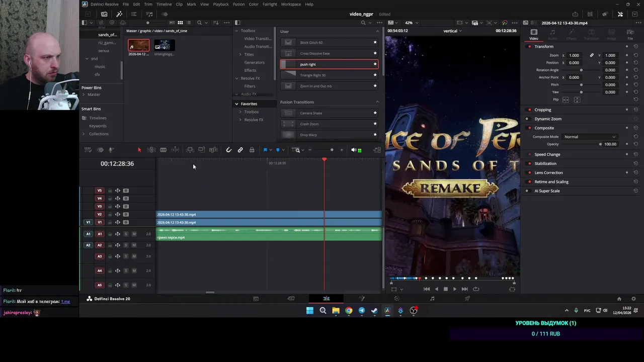Collapse the User transitions group
The image size is (644, 362).
coord(377,32)
